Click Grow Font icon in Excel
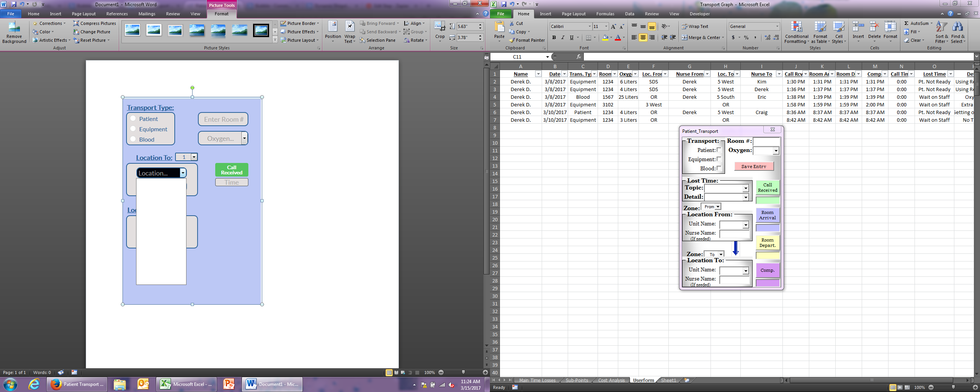The image size is (980, 392). pyautogui.click(x=613, y=26)
